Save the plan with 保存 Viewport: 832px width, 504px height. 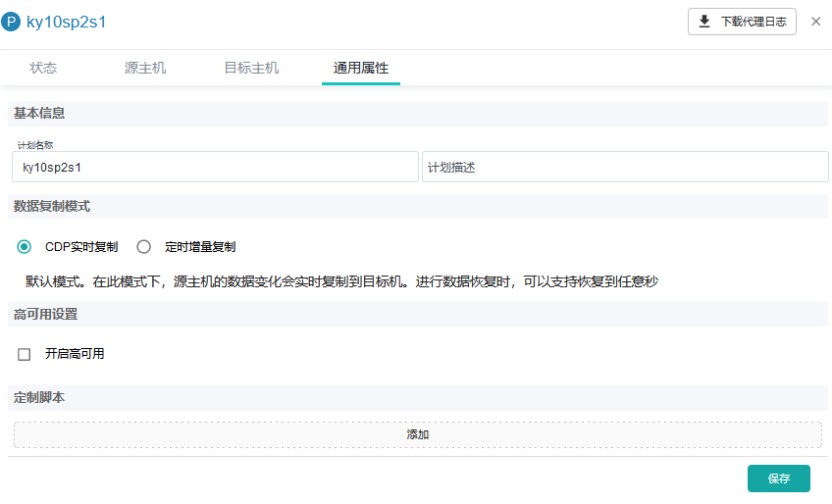pos(778,479)
